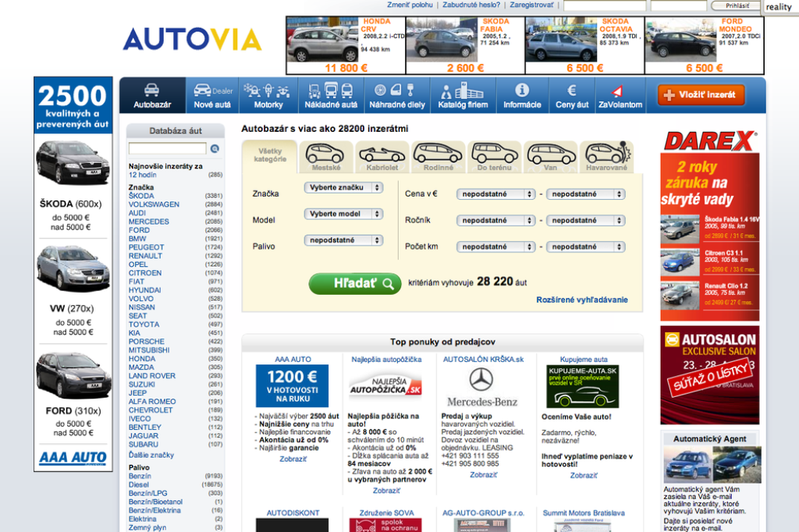Open the Škoda Fabia 2 600 € listing
799x532 pixels.
click(x=465, y=45)
